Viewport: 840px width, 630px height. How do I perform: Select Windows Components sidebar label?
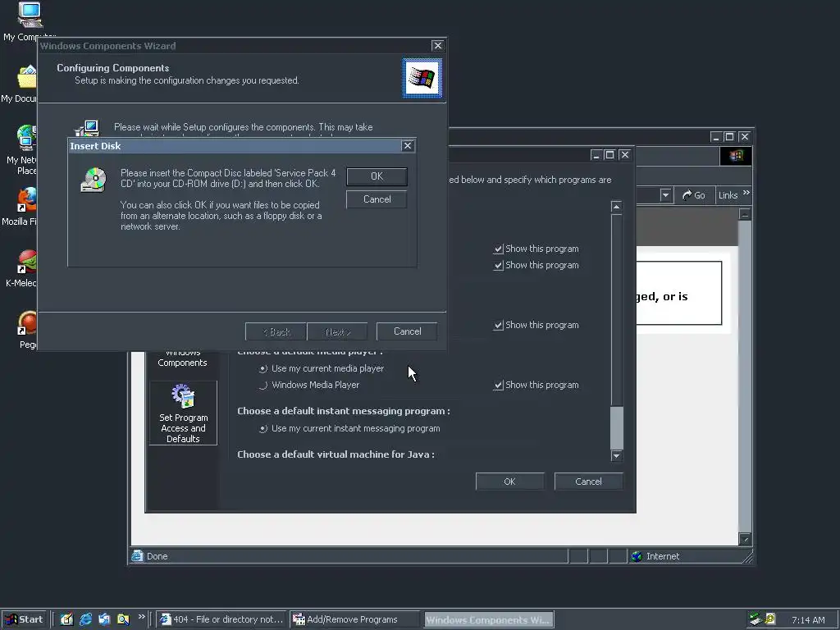coord(183,358)
